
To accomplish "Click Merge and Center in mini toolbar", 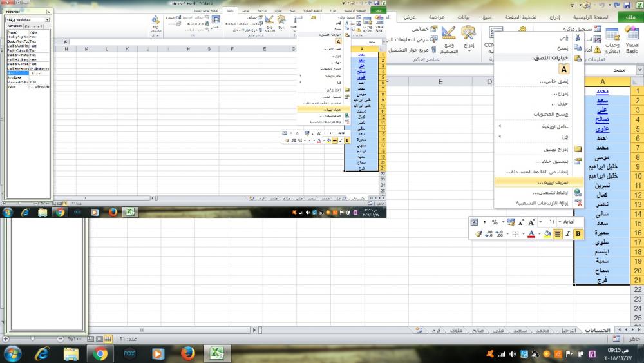I will [474, 222].
